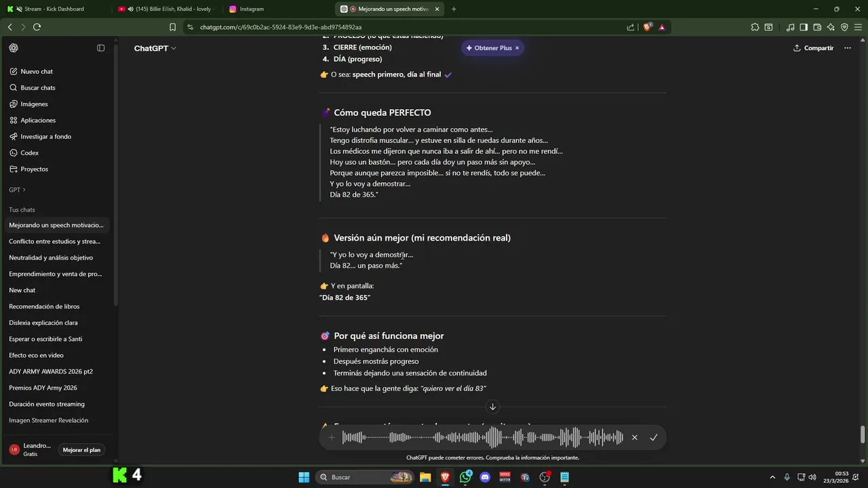Go back to the previous page
868x488 pixels.
9,27
